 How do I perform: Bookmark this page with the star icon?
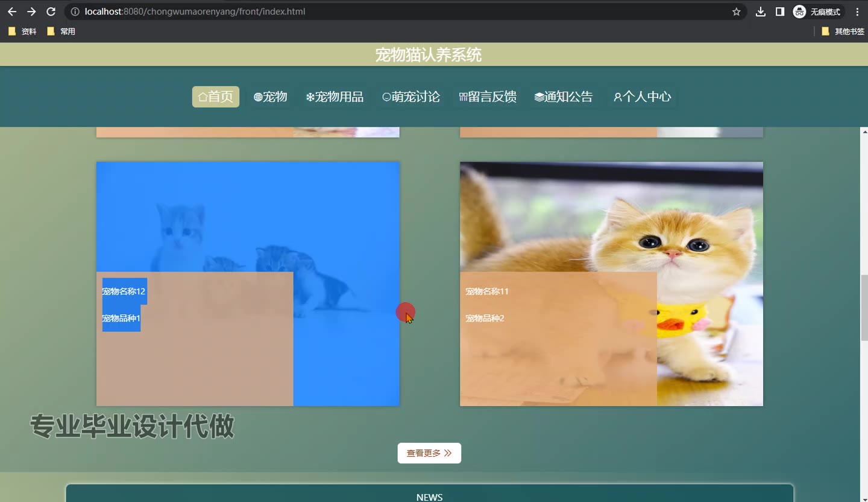[736, 11]
